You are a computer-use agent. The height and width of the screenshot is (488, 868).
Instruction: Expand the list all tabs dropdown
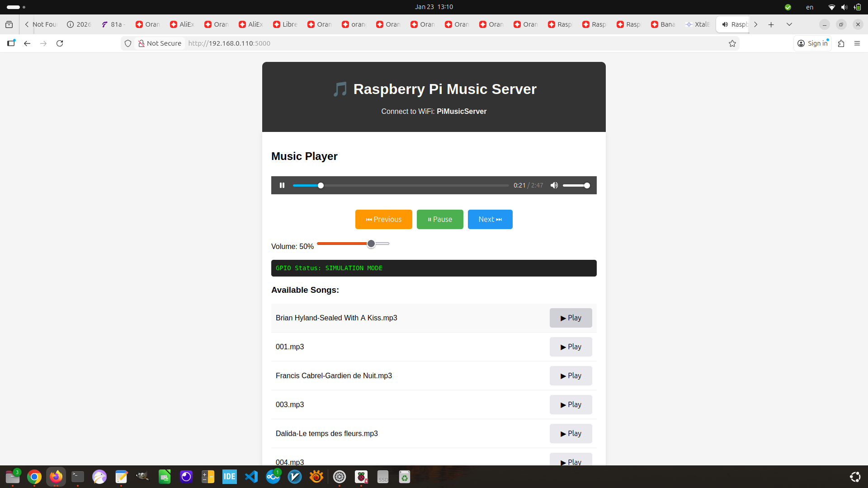click(789, 24)
